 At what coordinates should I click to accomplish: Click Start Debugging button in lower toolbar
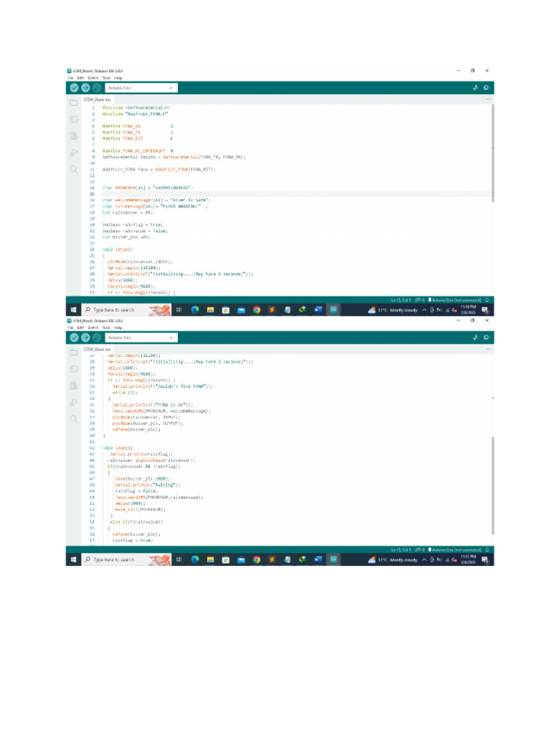click(96, 338)
